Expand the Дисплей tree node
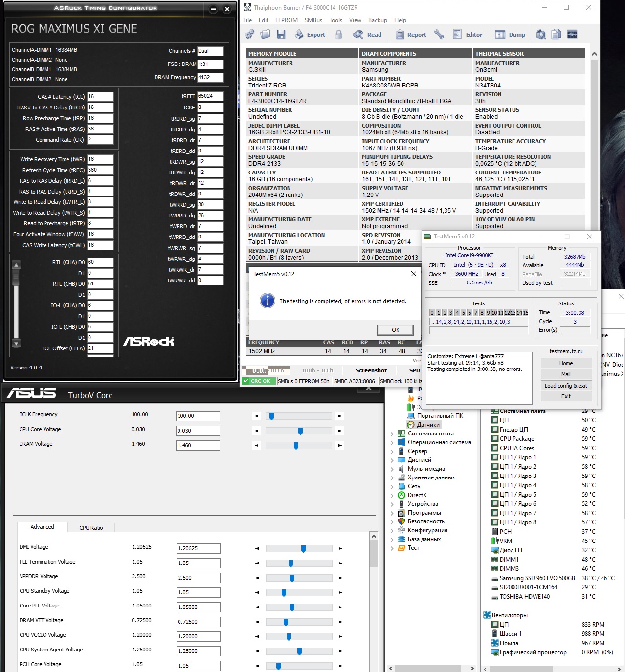The height and width of the screenshot is (672, 625). tap(392, 460)
